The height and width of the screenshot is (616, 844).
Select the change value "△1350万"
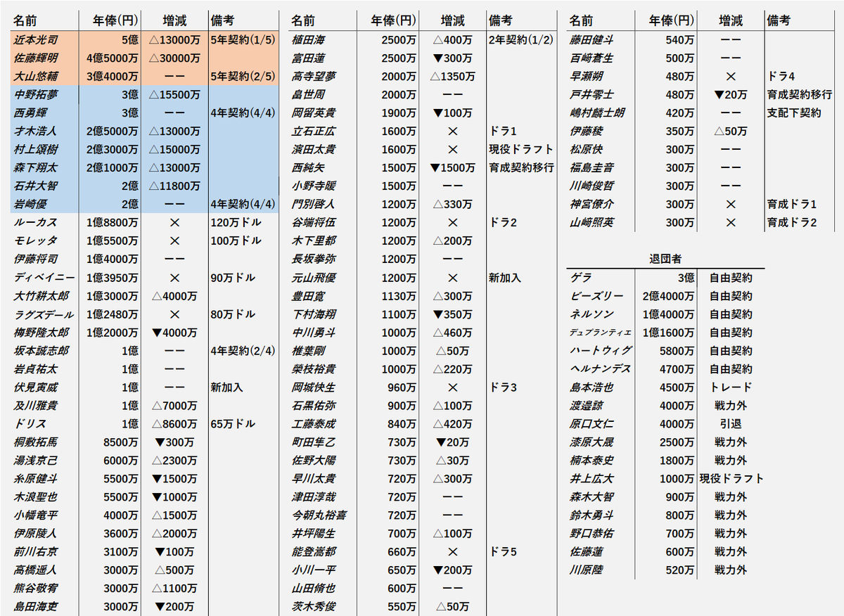pyautogui.click(x=452, y=77)
